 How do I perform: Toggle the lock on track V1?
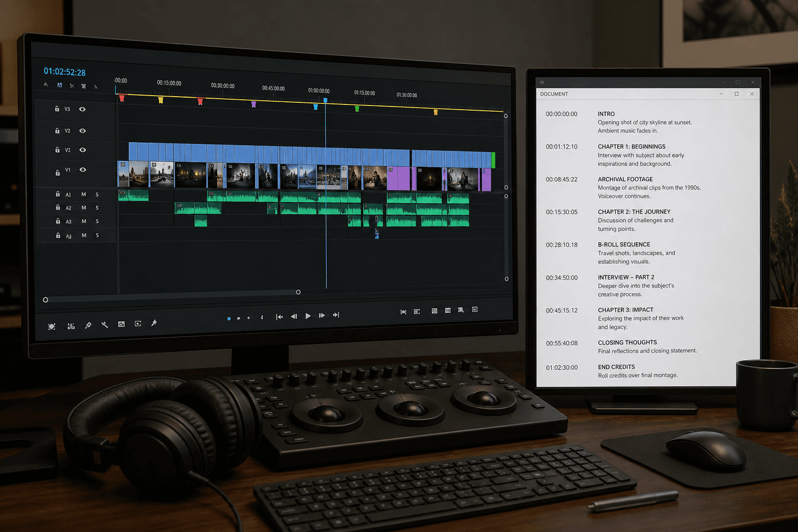point(58,172)
